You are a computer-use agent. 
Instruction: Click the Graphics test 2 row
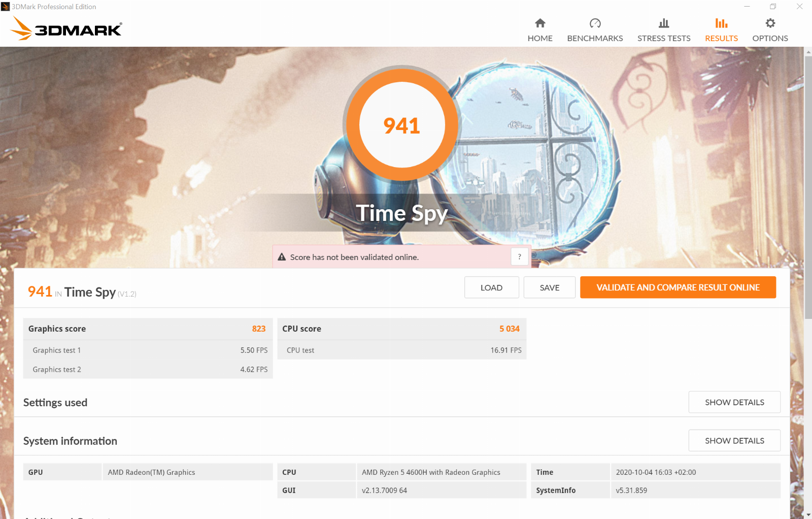[x=148, y=369]
